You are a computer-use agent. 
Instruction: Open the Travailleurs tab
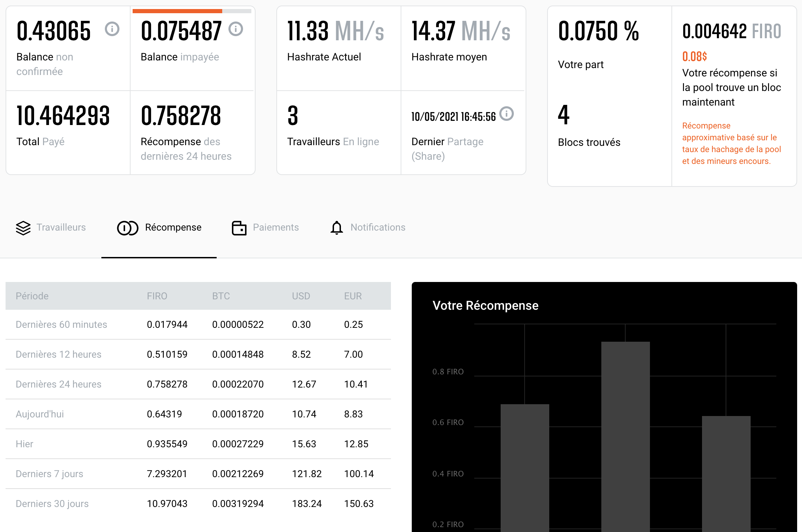click(x=51, y=227)
